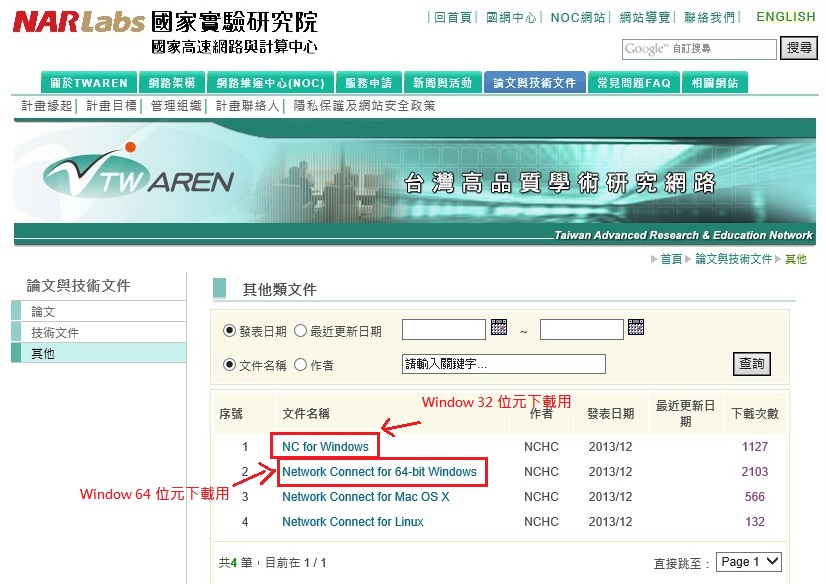Image resolution: width=826 pixels, height=584 pixels.
Task: Open Network Connect for Mac OS X
Action: point(365,497)
